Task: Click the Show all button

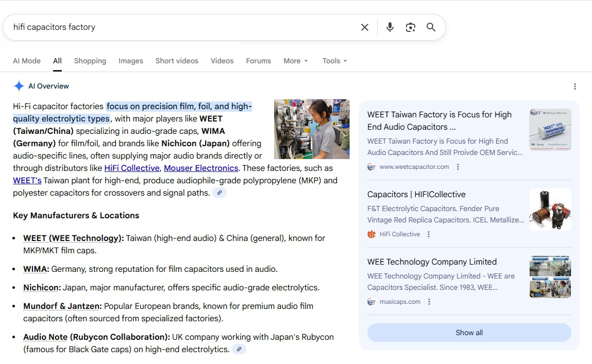Action: 469,333
